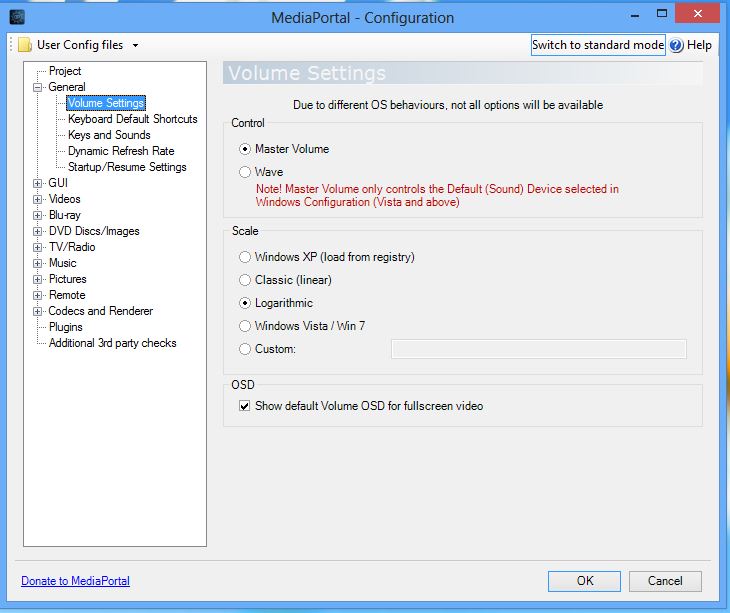Expand the Codecs and Renderer node
Viewport: 730px width, 613px height.
(x=38, y=311)
